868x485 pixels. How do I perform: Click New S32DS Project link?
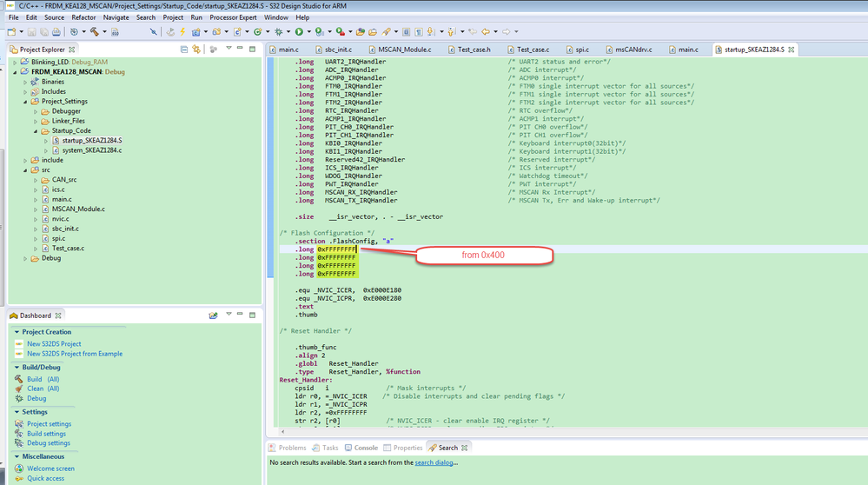pos(54,344)
